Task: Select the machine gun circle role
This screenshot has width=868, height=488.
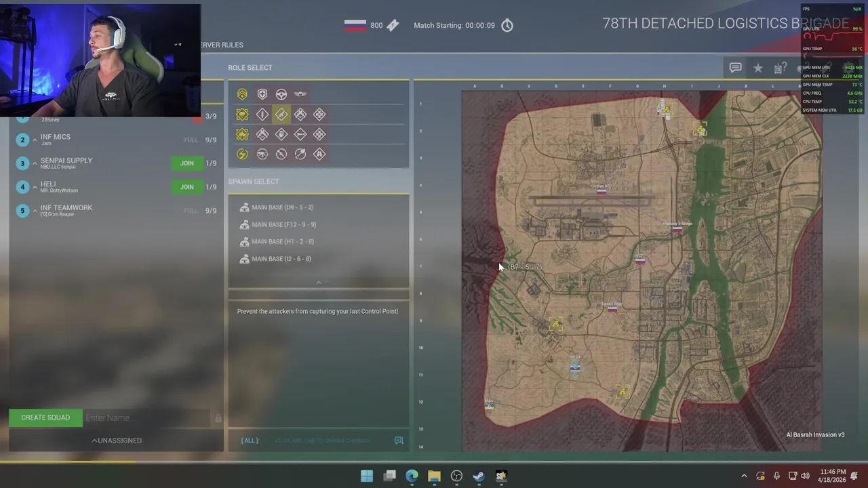Action: [x=262, y=154]
